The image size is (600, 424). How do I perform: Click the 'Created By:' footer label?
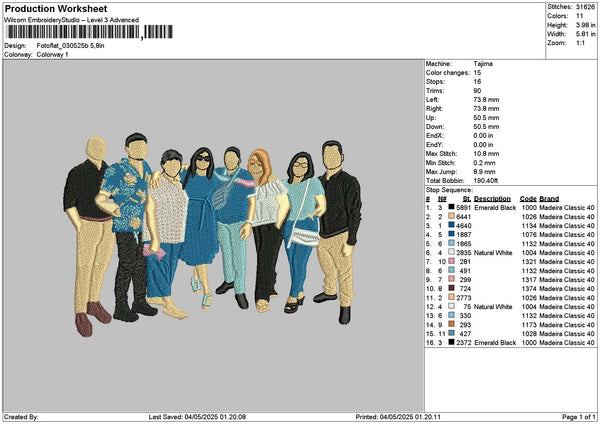21,417
